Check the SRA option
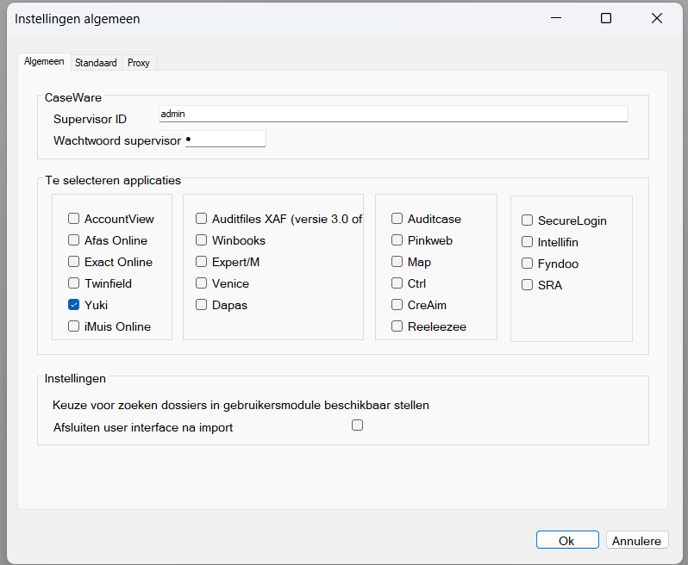The width and height of the screenshot is (688, 565). (x=527, y=285)
